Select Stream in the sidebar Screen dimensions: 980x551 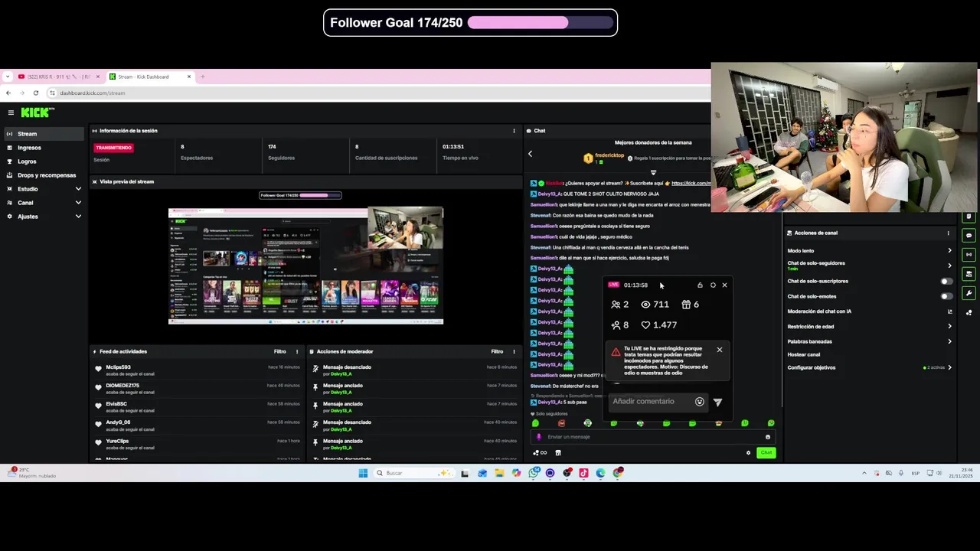(x=44, y=134)
